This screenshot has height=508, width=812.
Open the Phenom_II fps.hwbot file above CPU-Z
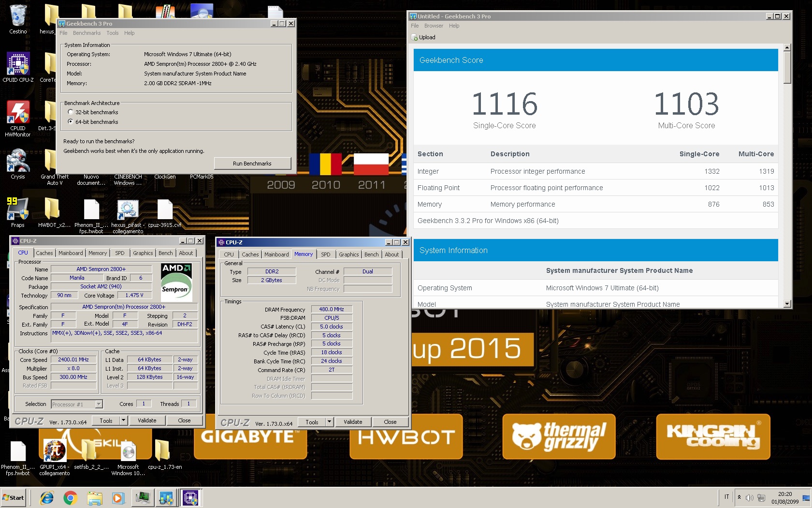[x=91, y=216]
